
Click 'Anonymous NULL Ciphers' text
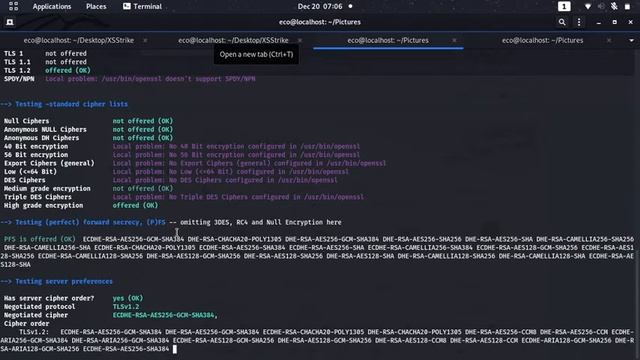tap(45, 129)
